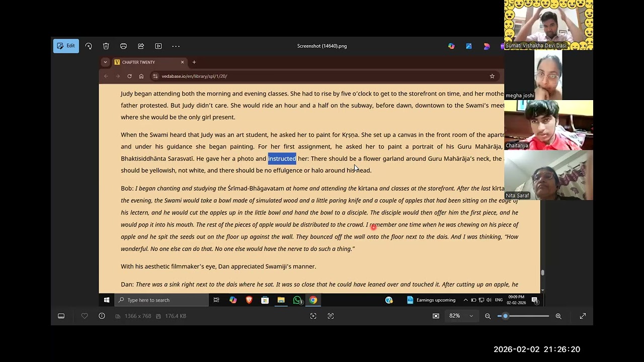Viewport: 644px width, 362px height.
Task: Delete the photo using the trash icon
Action: (106, 46)
